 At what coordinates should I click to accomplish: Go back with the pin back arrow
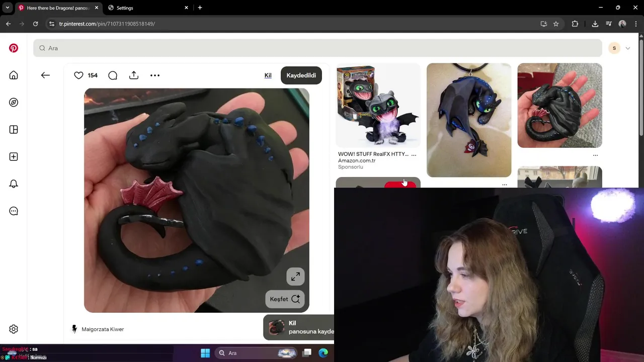(x=45, y=75)
